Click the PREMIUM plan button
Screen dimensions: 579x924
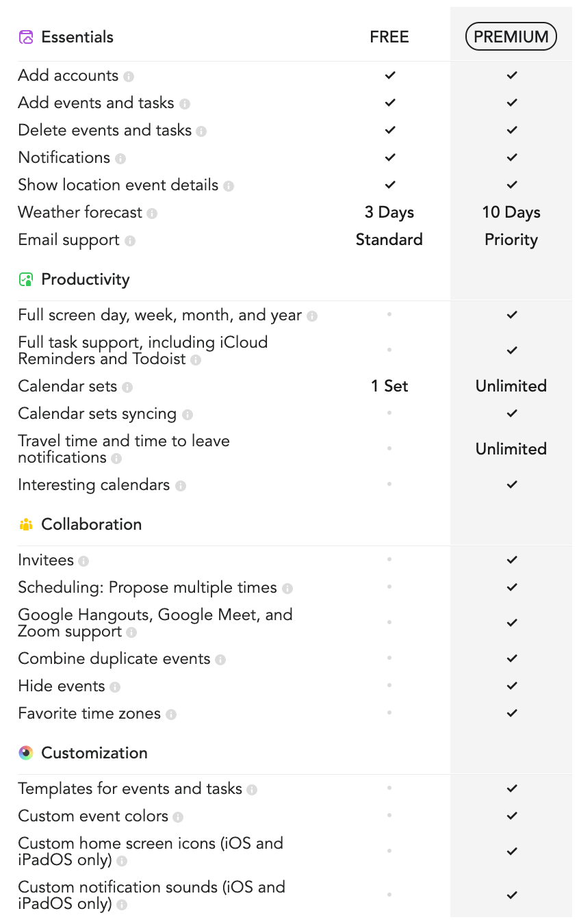pos(511,37)
